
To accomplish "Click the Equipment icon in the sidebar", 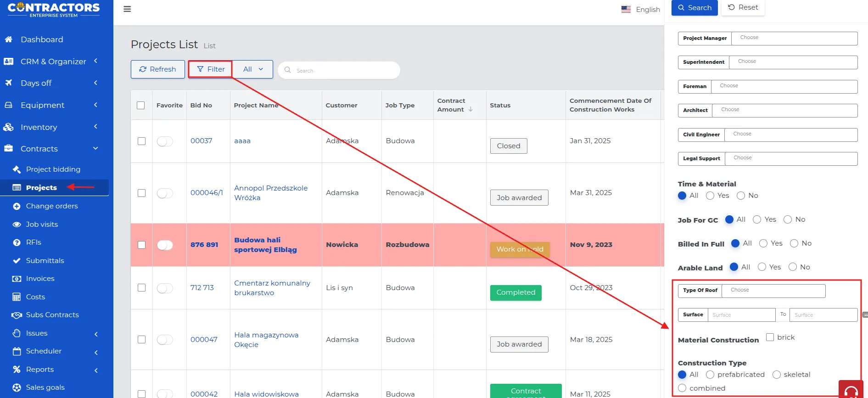I will (9, 105).
